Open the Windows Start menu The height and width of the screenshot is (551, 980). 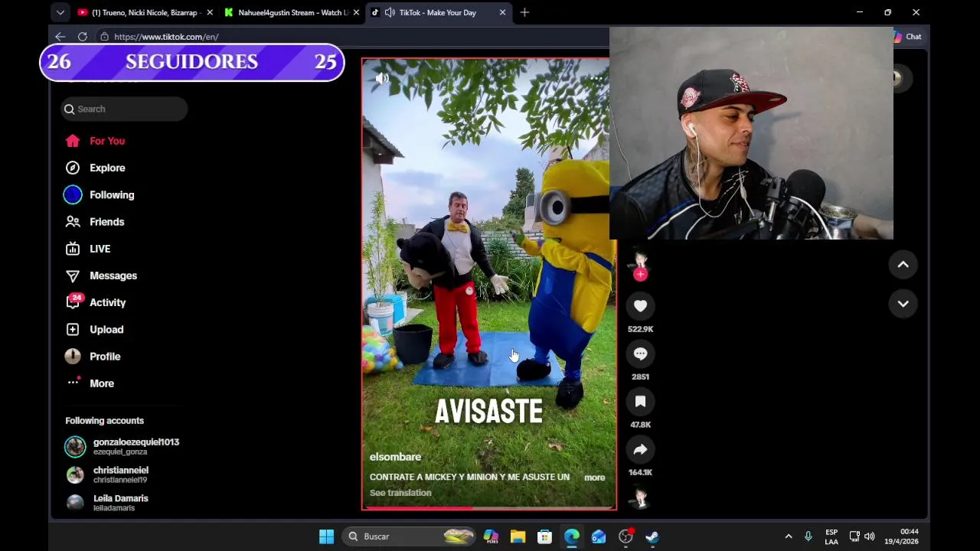[x=326, y=536]
